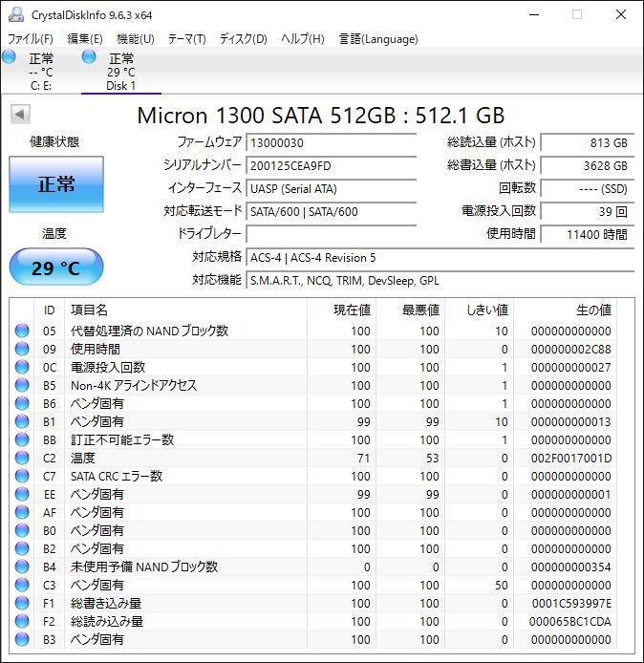This screenshot has height=663, width=644.
Task: Click the blue status orb for C: E: disk
Action: 9,56
